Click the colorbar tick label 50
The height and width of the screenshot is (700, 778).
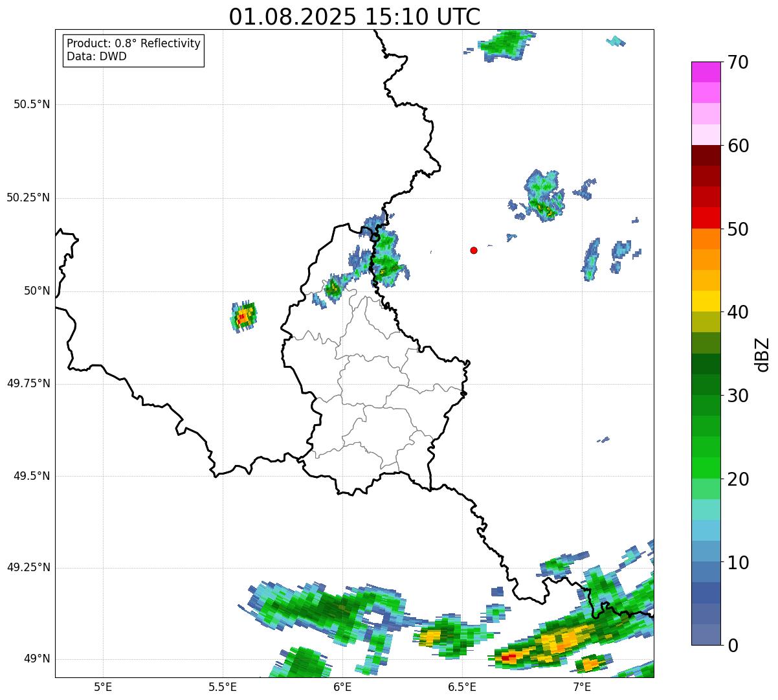738,229
